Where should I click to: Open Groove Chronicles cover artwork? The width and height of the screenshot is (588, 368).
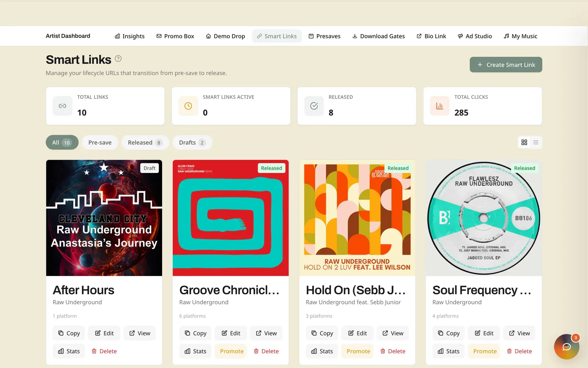pyautogui.click(x=231, y=218)
